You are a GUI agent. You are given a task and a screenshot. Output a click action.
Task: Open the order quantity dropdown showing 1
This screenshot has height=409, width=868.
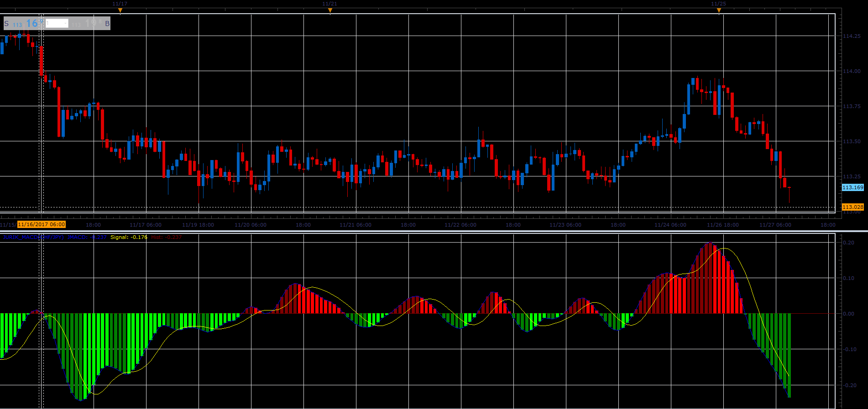tap(57, 23)
